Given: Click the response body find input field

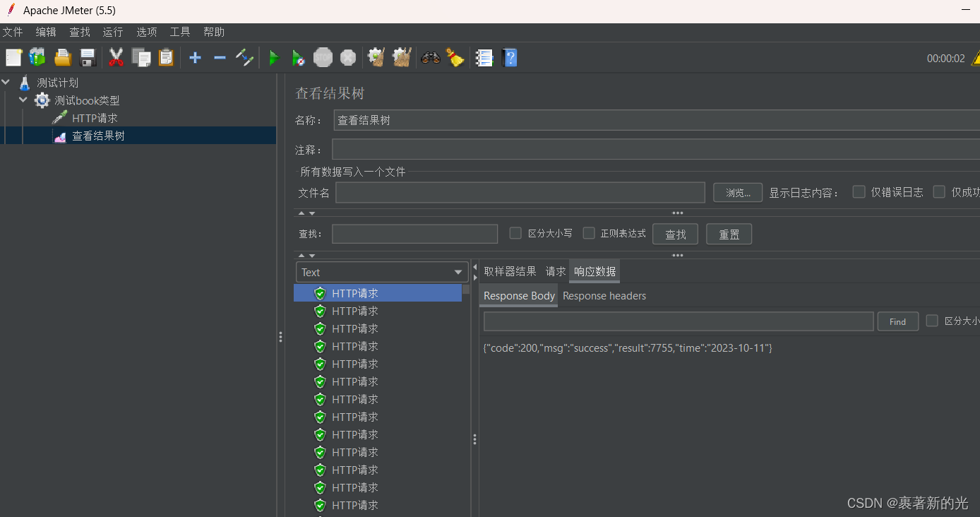Looking at the screenshot, I should [679, 321].
